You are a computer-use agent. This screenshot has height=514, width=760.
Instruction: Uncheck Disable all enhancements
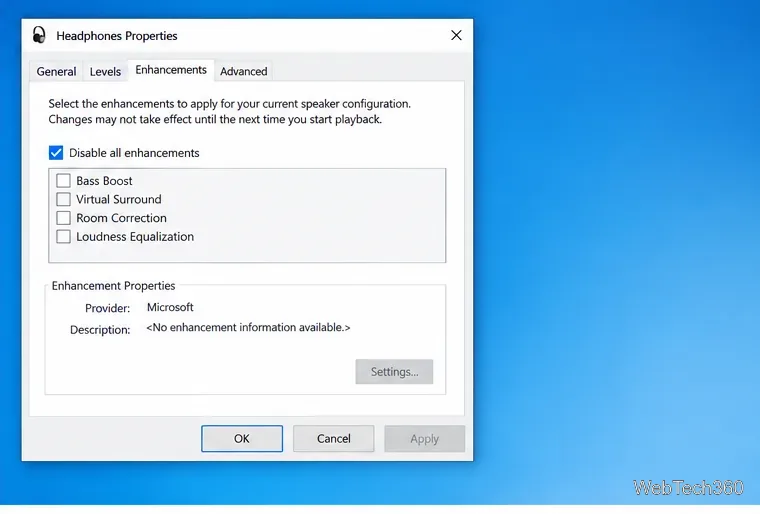point(56,153)
